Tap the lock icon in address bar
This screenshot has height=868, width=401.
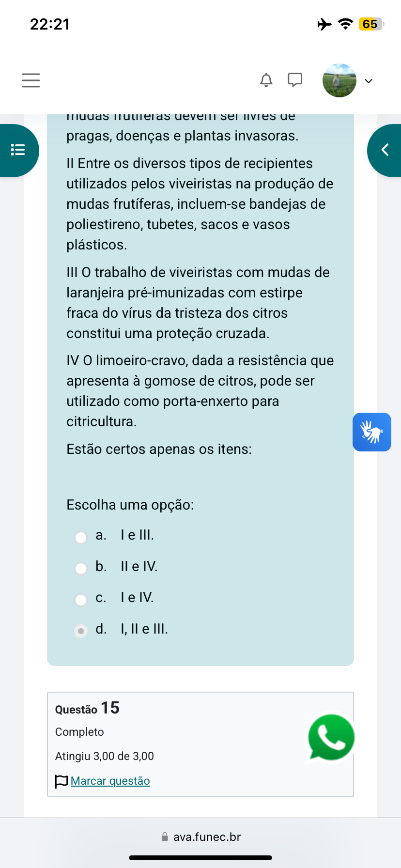click(165, 837)
